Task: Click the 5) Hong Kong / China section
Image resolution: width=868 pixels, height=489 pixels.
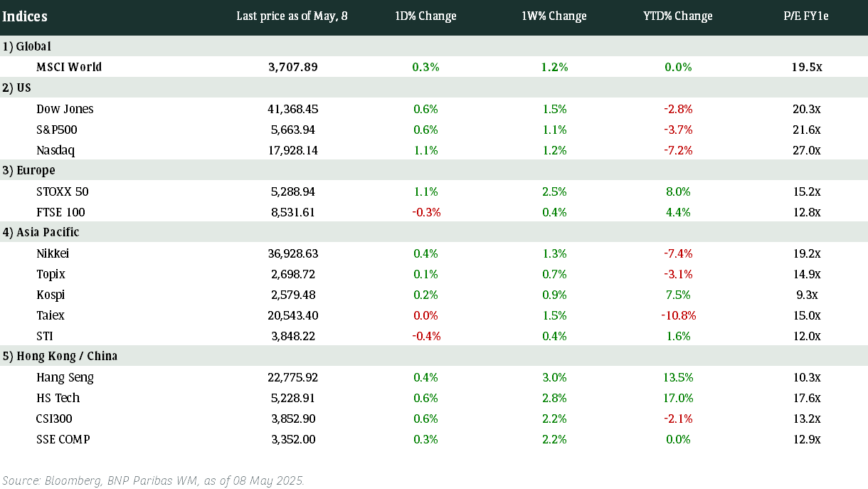Action: click(x=434, y=356)
